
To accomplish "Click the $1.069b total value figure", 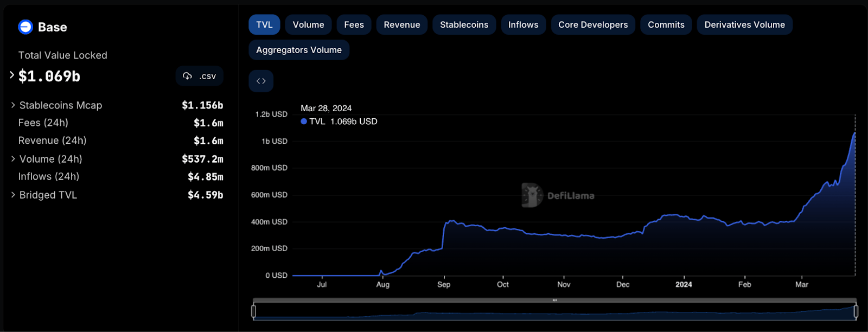I will [49, 76].
